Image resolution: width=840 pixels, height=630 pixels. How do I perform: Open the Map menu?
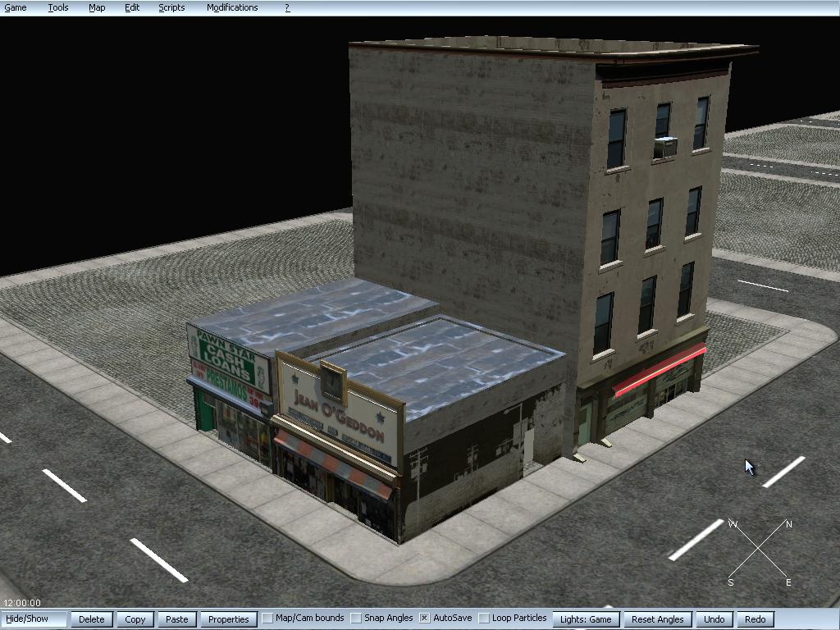(x=97, y=7)
